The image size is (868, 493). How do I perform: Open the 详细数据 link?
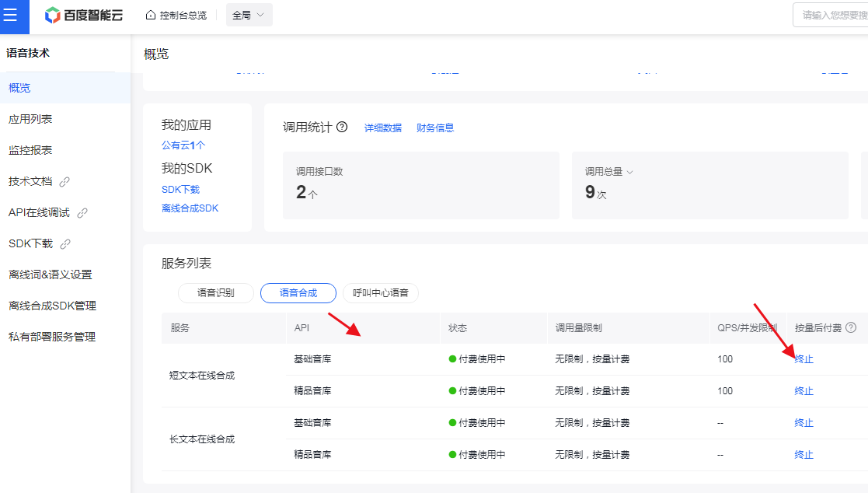coord(383,128)
